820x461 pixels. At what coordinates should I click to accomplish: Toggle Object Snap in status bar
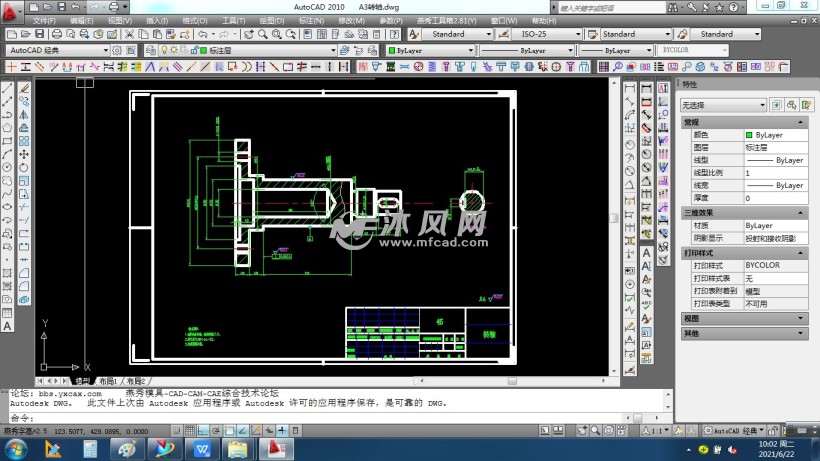click(229, 431)
